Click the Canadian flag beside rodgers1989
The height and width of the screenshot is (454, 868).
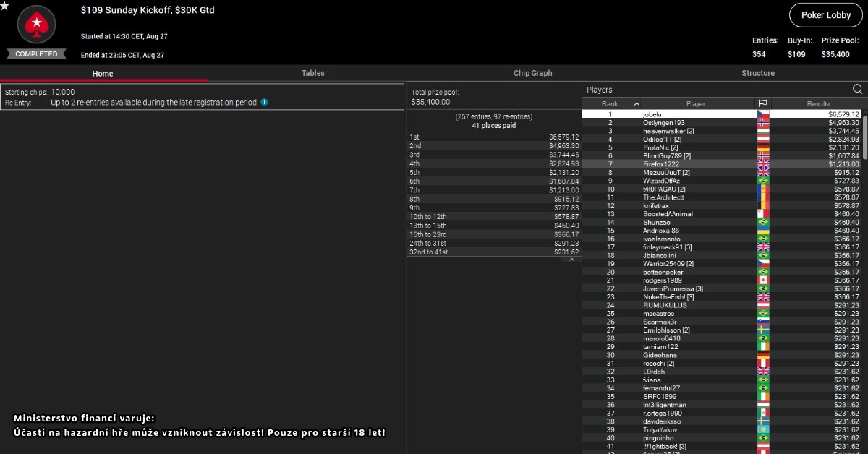click(x=762, y=280)
